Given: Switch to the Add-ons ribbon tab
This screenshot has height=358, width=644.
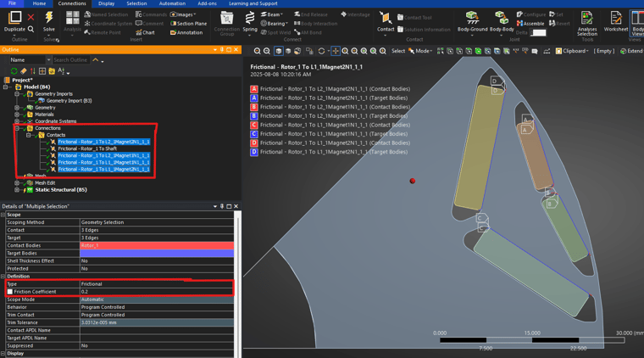Looking at the screenshot, I should pyautogui.click(x=207, y=3).
